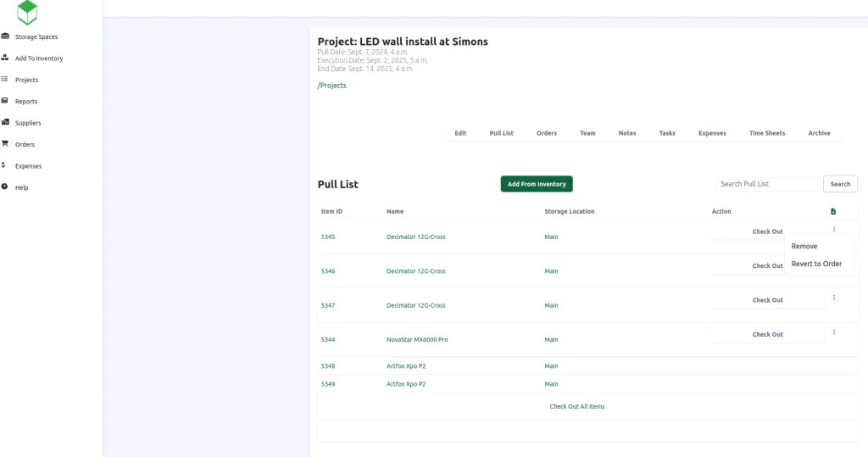This screenshot has width=868, height=457.
Task: Open item ID 5349 link
Action: (x=328, y=384)
